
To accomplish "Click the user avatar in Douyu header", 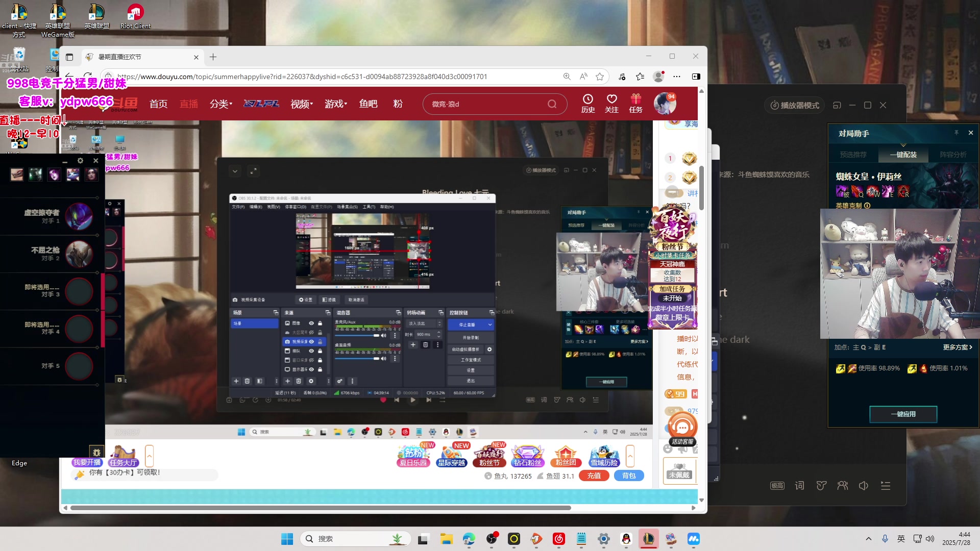I will 665,104.
